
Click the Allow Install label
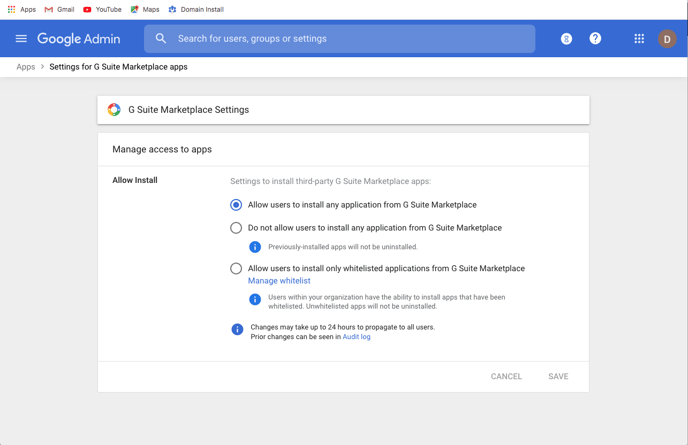135,180
